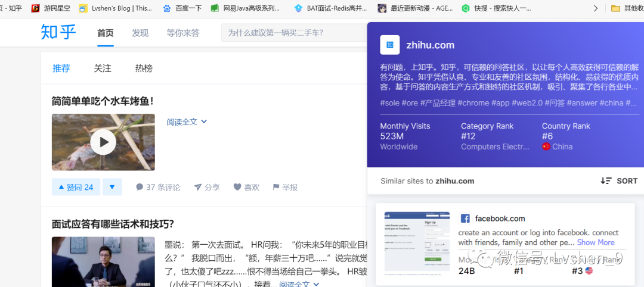Viewport: 644px width, 287px height.
Task: Select the 热榜 feed tab
Action: coord(144,68)
